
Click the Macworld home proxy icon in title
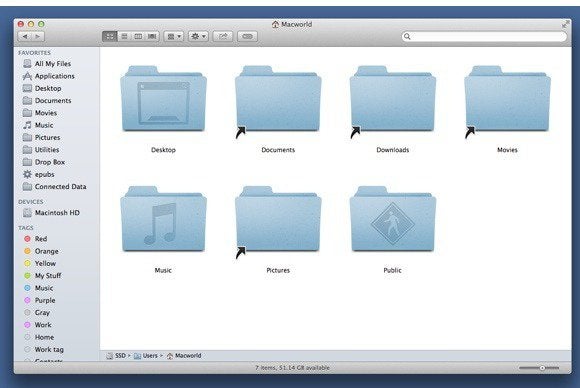[275, 24]
